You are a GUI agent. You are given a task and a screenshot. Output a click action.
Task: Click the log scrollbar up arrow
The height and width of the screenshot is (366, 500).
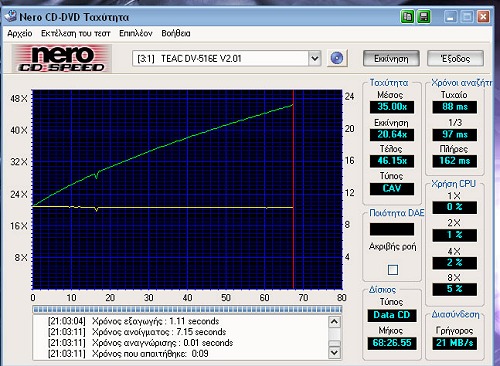[334, 322]
